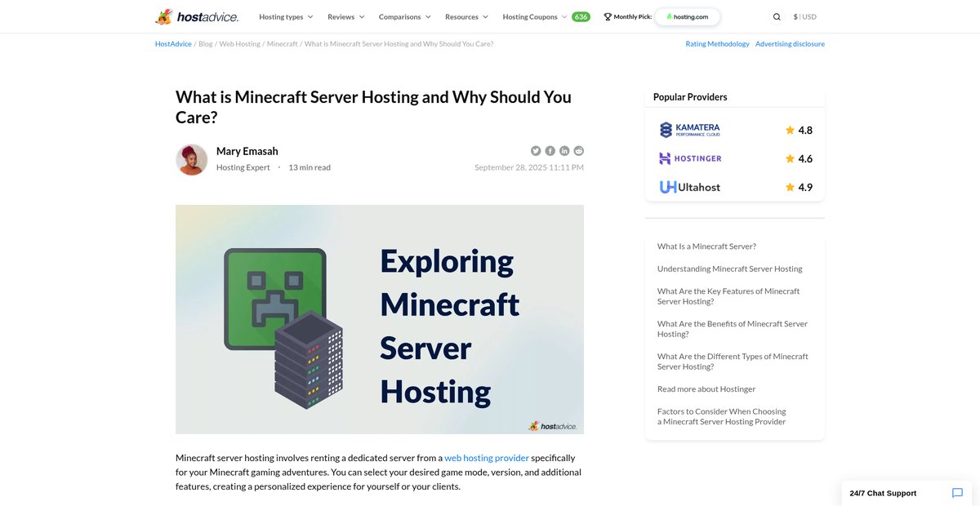Click the chat bubble icon
Screen dimensions: 980x506
(x=958, y=493)
